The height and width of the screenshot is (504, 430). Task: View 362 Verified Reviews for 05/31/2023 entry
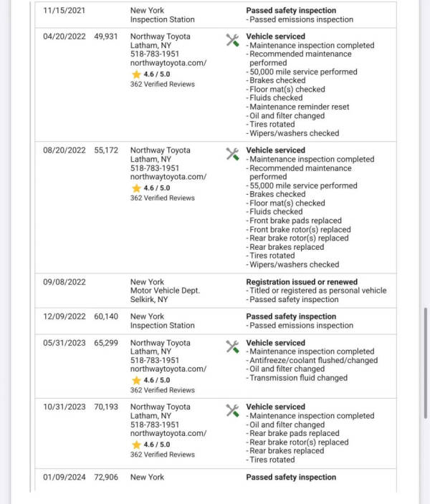pyautogui.click(x=162, y=390)
